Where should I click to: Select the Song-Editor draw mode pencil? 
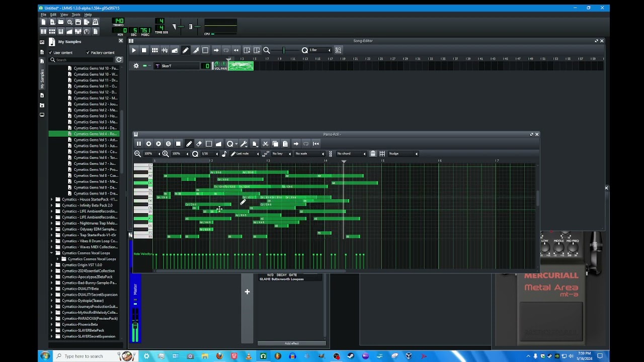[185, 50]
